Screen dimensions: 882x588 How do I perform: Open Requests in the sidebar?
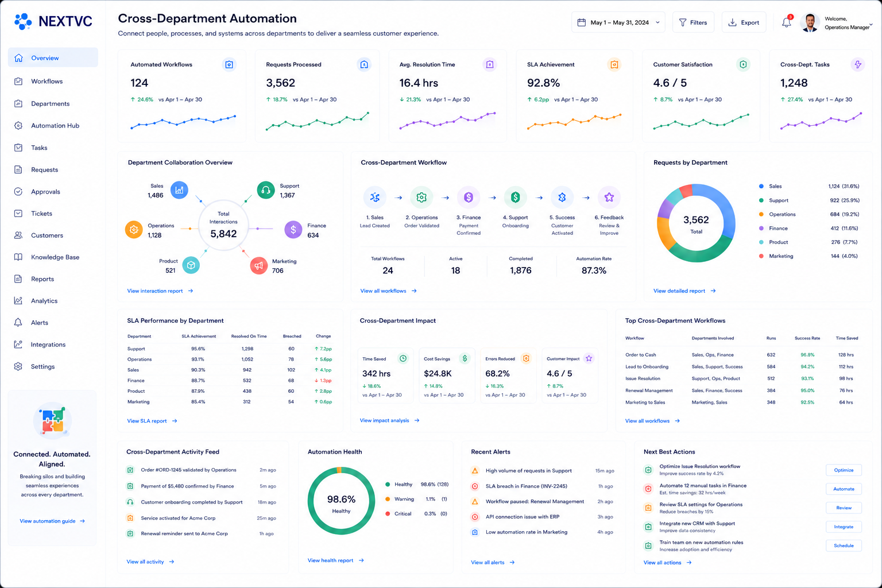pyautogui.click(x=53, y=170)
